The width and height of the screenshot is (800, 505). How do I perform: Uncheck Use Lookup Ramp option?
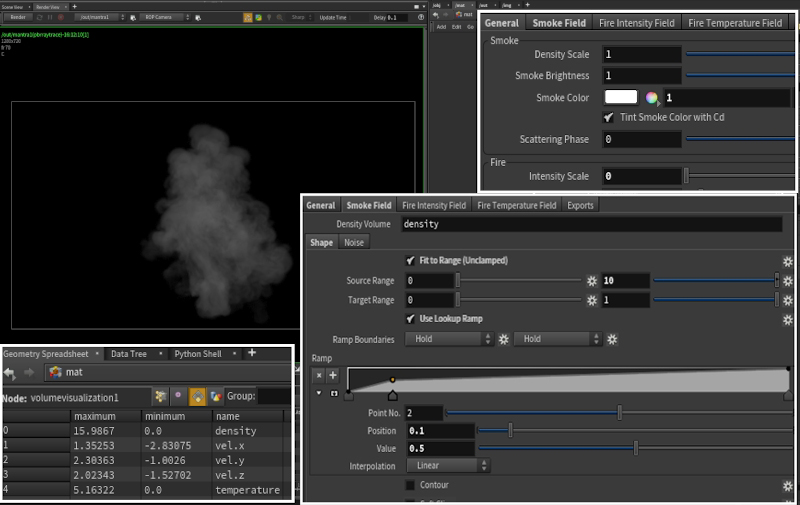click(410, 319)
